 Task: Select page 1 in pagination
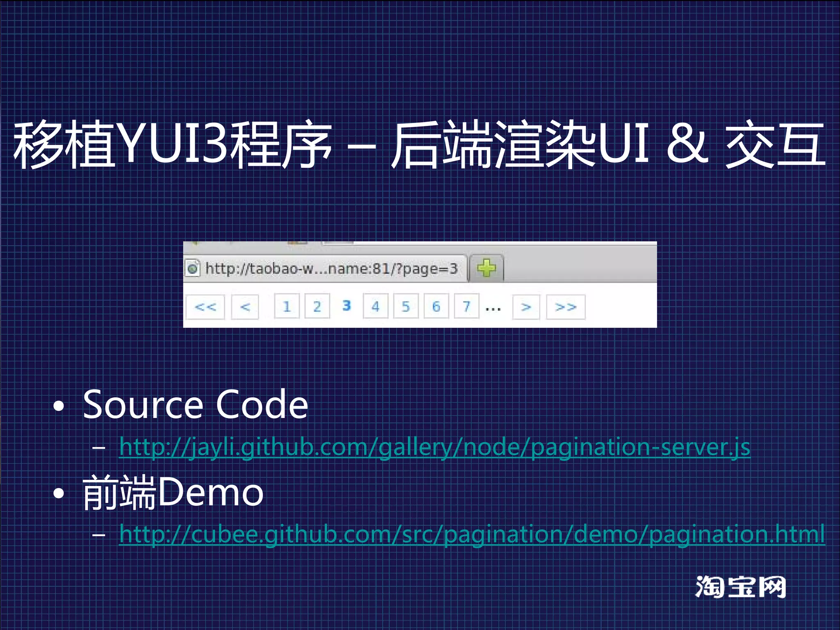coord(287,306)
